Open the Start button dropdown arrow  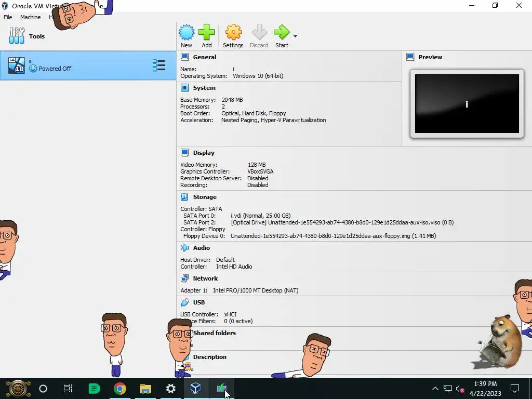tap(295, 36)
